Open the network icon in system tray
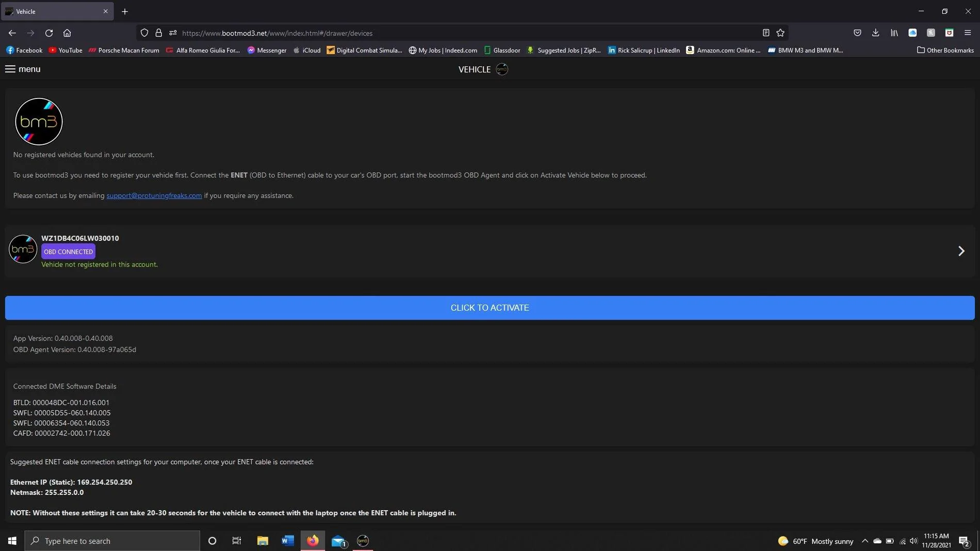The height and width of the screenshot is (551, 980). (x=902, y=541)
